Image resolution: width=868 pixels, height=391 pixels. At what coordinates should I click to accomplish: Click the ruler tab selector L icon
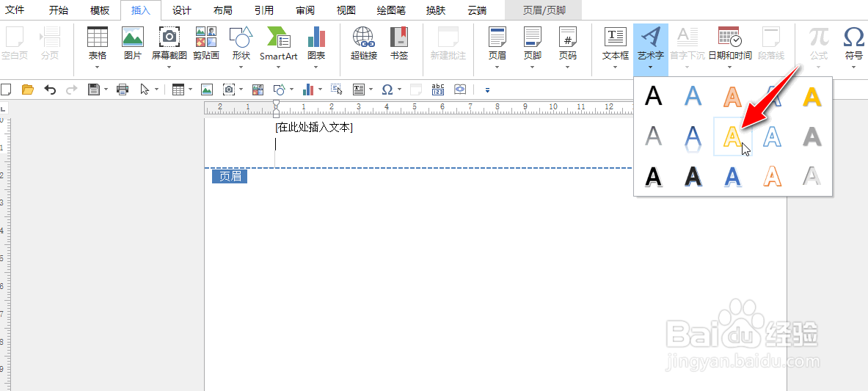pos(3,109)
